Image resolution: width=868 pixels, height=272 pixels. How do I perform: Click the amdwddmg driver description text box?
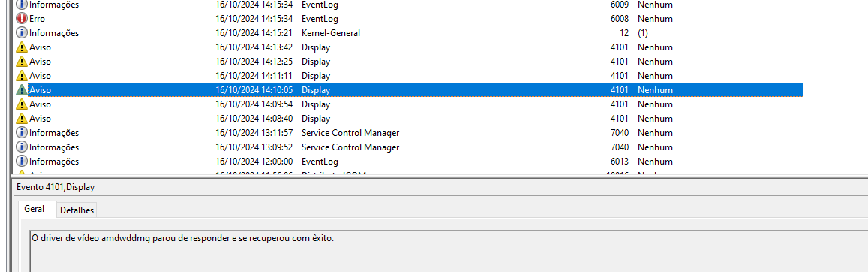(x=449, y=252)
